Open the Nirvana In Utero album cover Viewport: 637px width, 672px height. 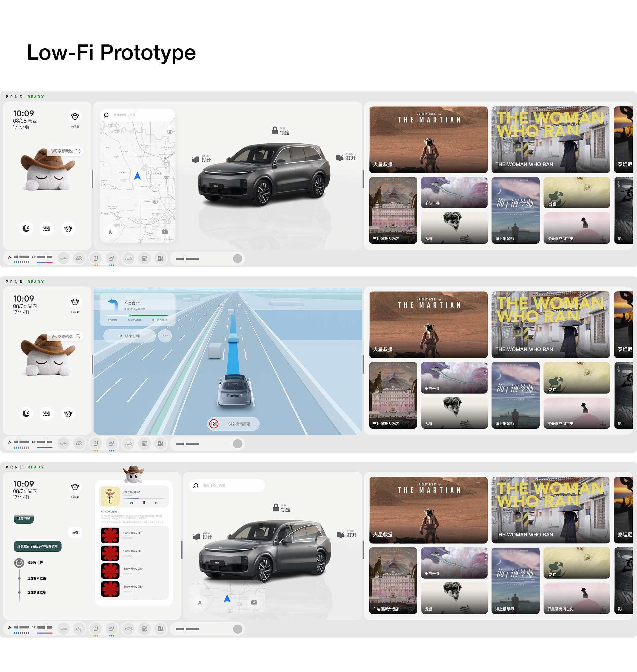[x=110, y=496]
